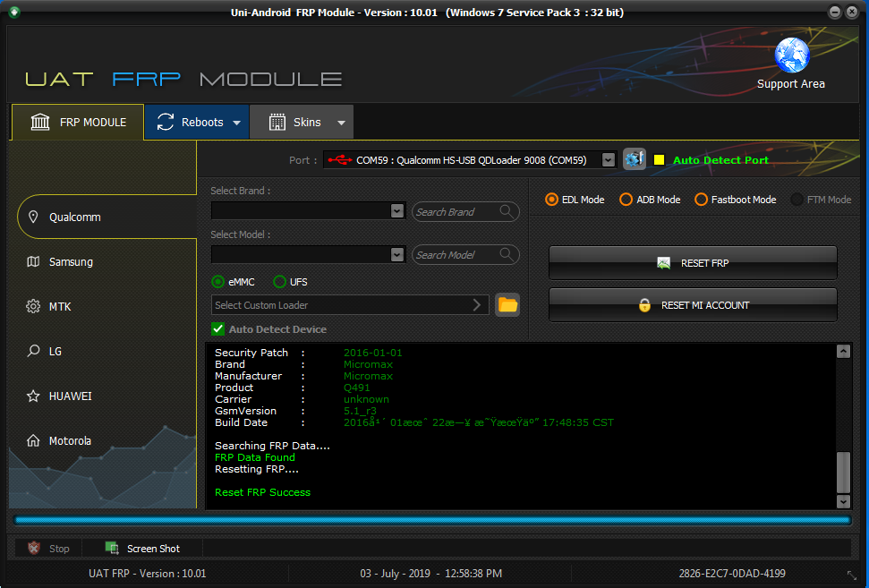Open the Skins dropdown arrow
Viewport: 869px width, 588px height.
[341, 123]
